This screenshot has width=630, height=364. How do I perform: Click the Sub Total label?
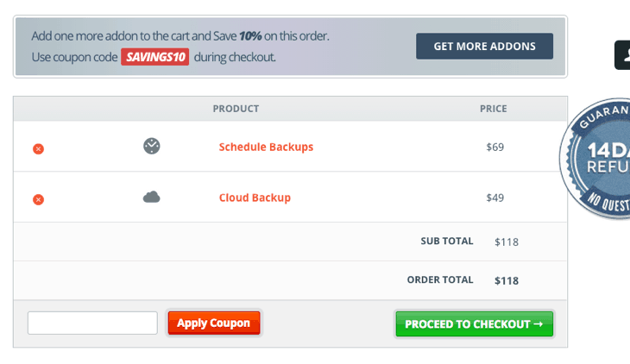447,241
